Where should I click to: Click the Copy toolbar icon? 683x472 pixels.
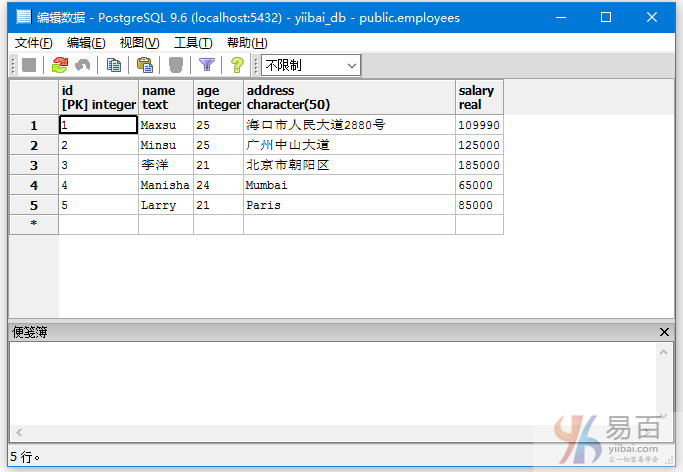pyautogui.click(x=114, y=65)
